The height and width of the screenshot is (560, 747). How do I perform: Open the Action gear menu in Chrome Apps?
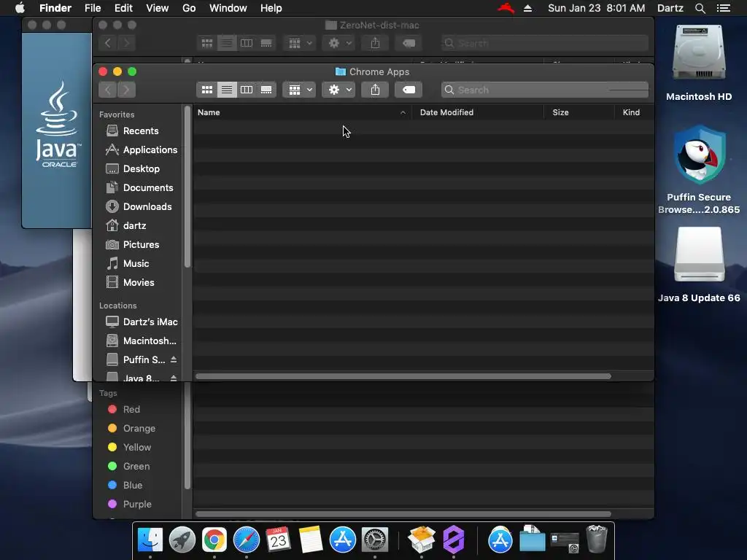(338, 90)
